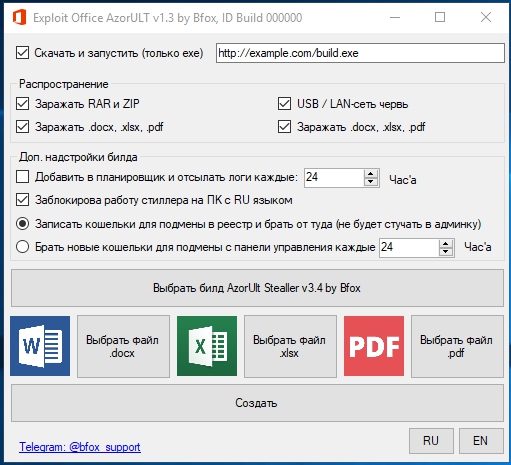Switch the interface language to RU
Viewport: 511px width, 465px height.
pyautogui.click(x=431, y=441)
